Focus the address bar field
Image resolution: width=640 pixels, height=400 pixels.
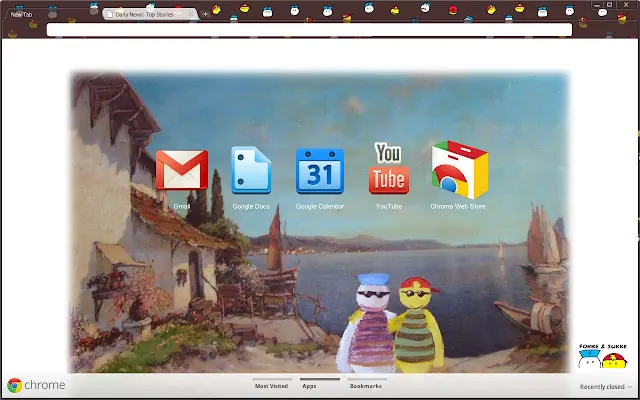[x=309, y=30]
